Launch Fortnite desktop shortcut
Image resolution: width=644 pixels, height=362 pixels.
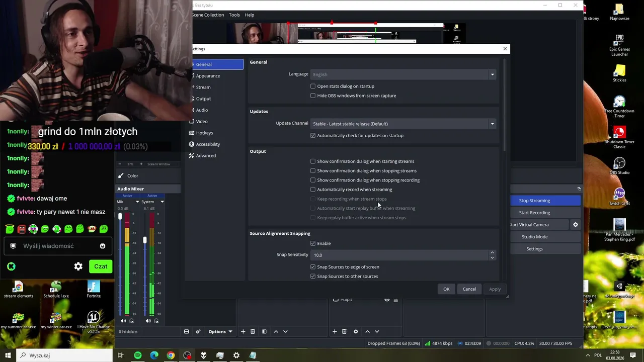(93, 289)
